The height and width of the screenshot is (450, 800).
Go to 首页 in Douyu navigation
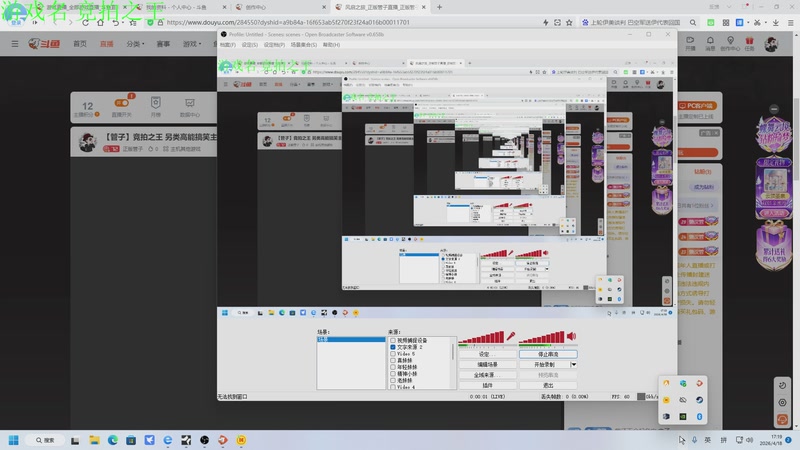pos(80,44)
